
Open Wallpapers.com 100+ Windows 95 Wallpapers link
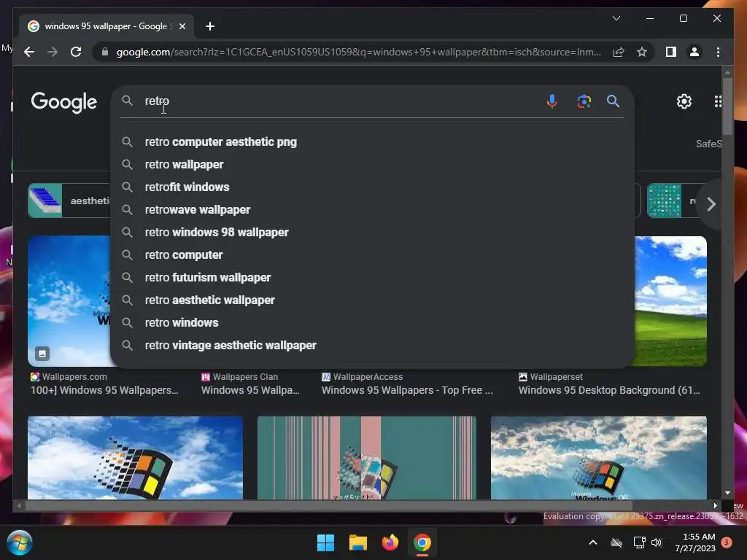(x=104, y=390)
